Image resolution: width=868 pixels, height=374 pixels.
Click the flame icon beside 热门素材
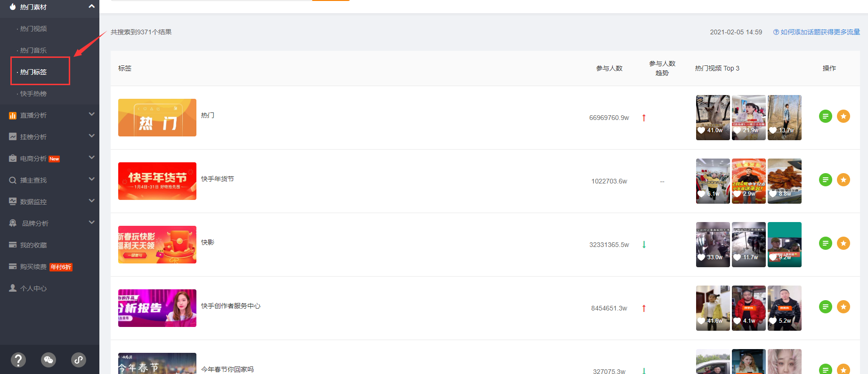[x=13, y=7]
